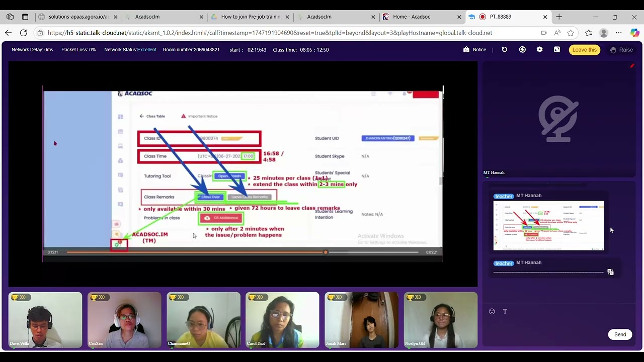Screen dimensions: 644x362
Task: Raise your hand in class
Action: 621,50
